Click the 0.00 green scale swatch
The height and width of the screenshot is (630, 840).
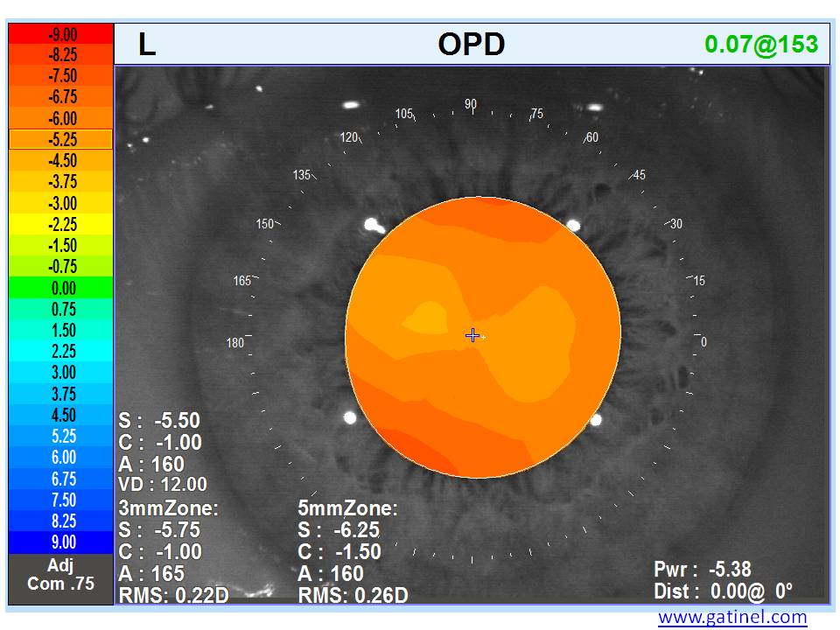(x=60, y=288)
